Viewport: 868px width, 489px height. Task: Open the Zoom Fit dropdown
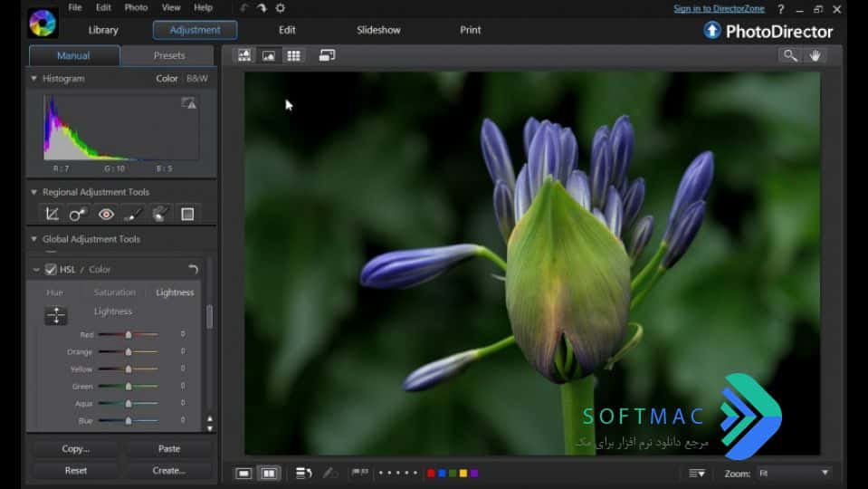point(793,473)
